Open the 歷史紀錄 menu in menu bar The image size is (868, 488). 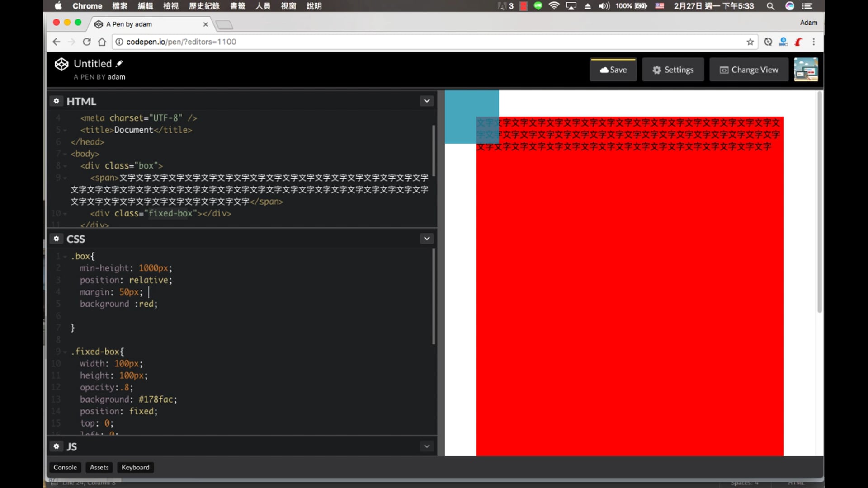click(204, 6)
